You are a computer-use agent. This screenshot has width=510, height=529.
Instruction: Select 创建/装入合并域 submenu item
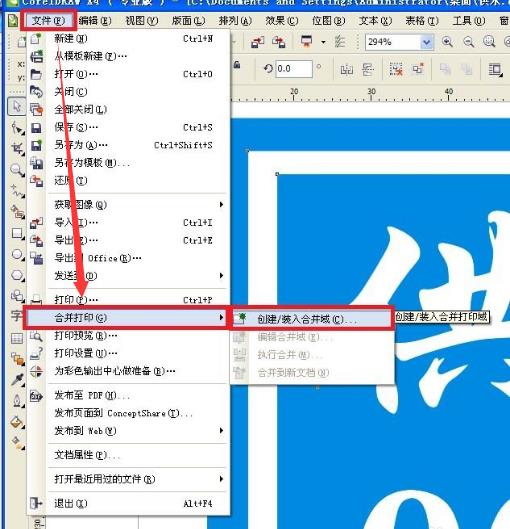pos(312,318)
